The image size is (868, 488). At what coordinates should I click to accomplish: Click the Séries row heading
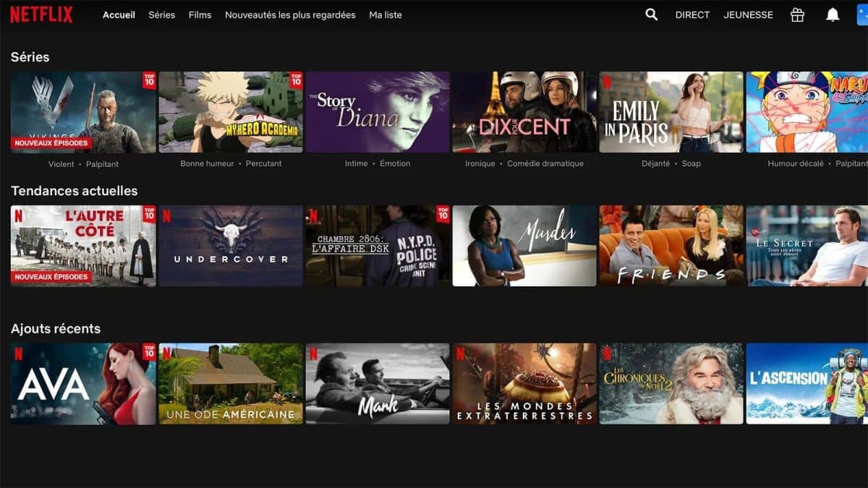pos(30,57)
